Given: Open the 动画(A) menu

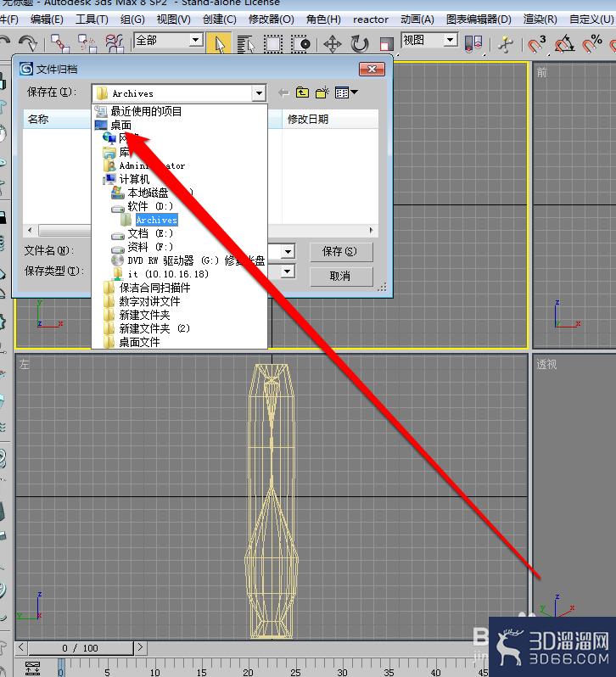Looking at the screenshot, I should click(417, 20).
